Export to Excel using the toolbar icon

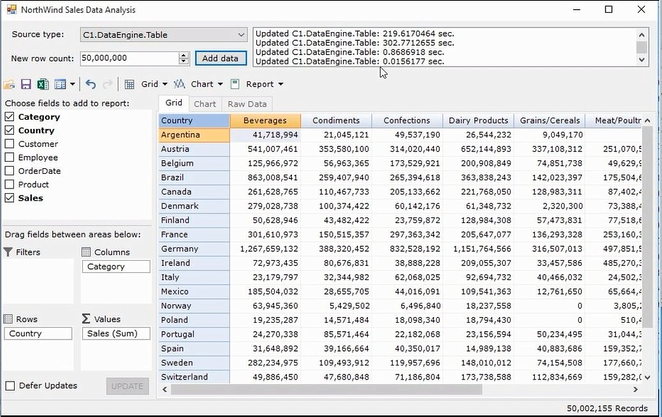[x=43, y=84]
